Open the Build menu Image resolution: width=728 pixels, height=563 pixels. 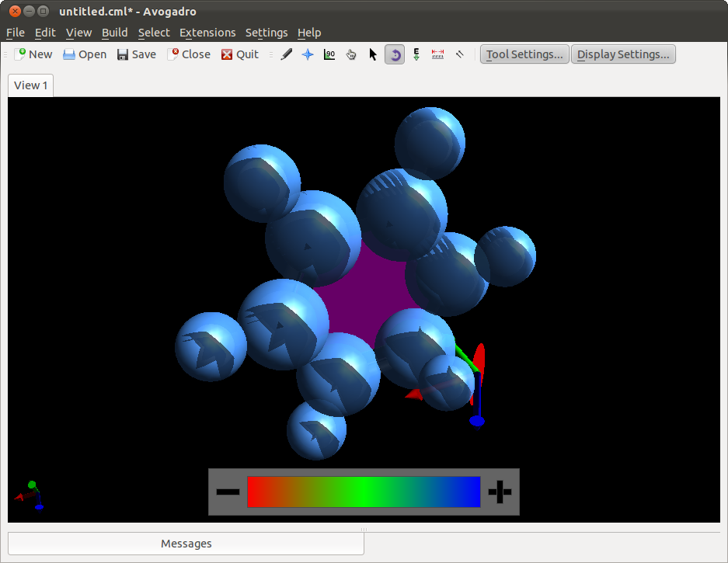point(114,33)
